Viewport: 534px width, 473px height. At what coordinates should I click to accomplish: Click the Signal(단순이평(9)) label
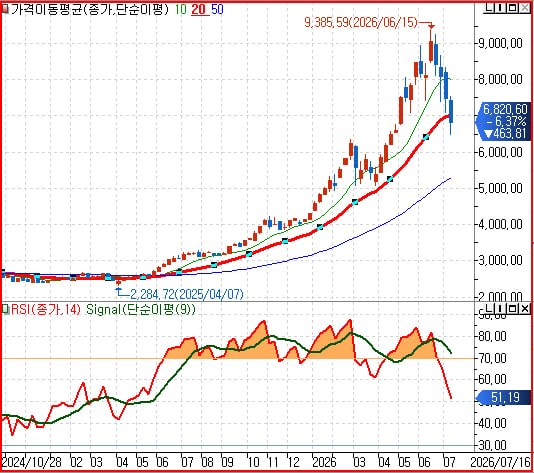point(141,309)
